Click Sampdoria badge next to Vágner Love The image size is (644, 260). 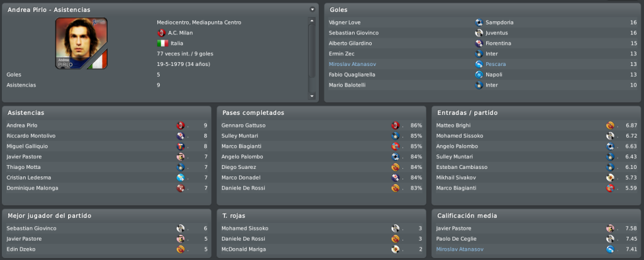click(x=479, y=23)
